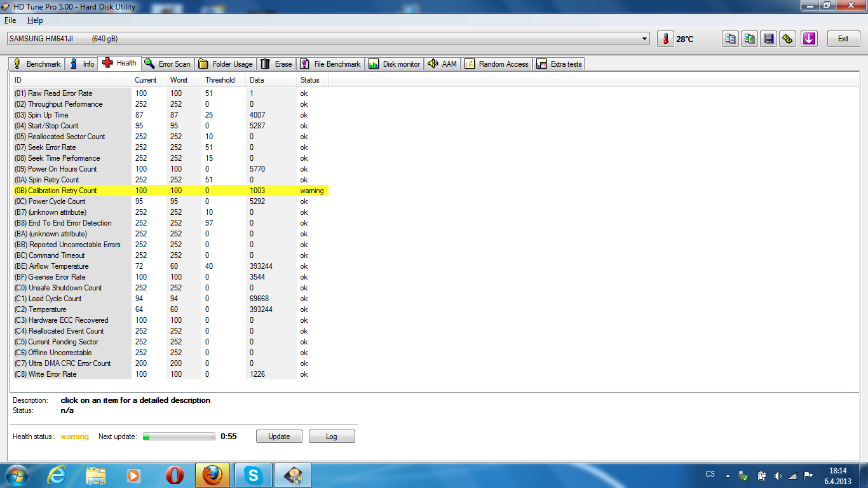This screenshot has height=488, width=868.
Task: Click the Worst column header
Action: (x=184, y=80)
